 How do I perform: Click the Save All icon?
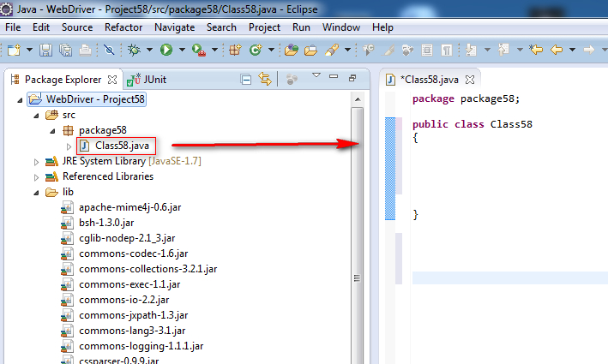[65, 50]
